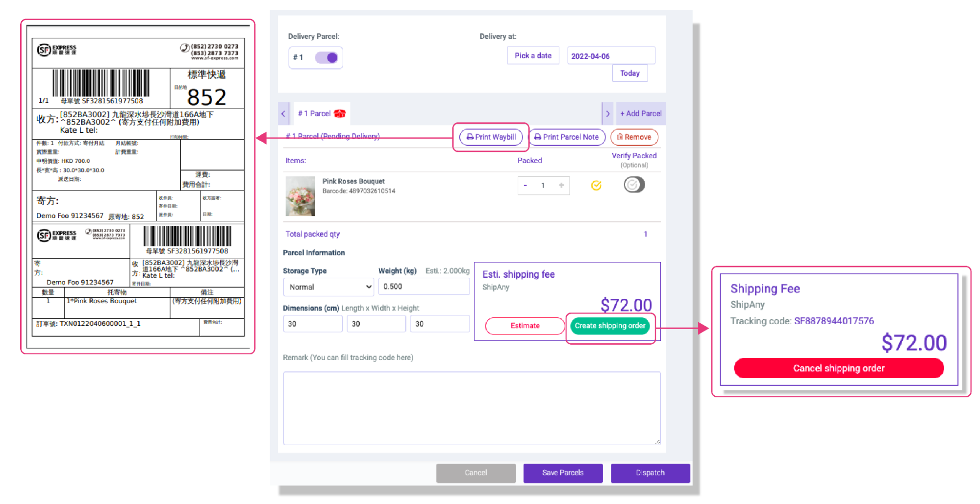Click Print Waybill button
Screen dimensions: 980x504
491,137
